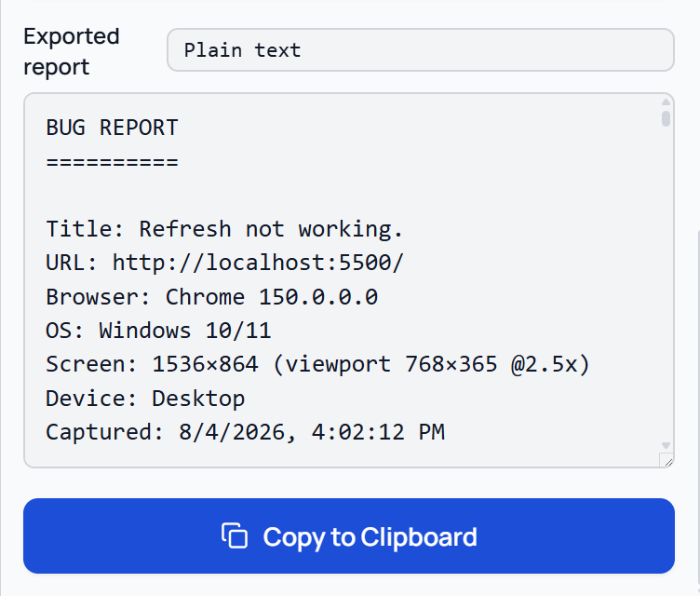Click the OS: Windows 10/11 line
Screen dimensions: 700x596
[x=158, y=332]
